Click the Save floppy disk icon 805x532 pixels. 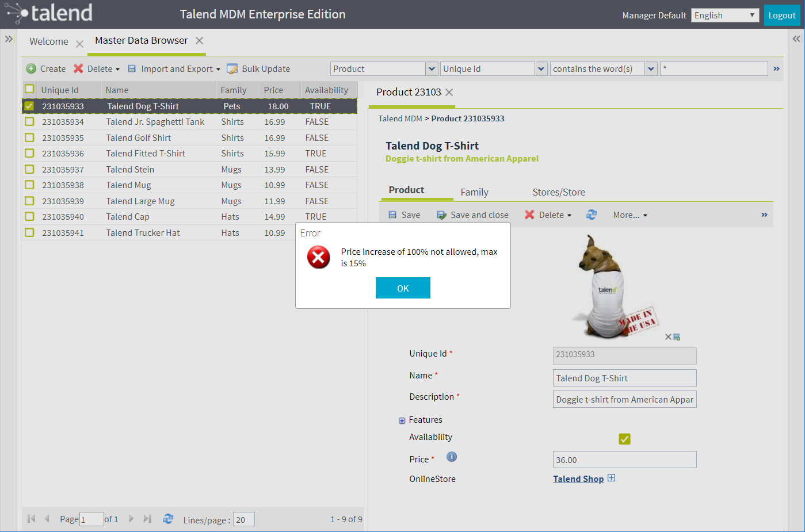click(392, 215)
